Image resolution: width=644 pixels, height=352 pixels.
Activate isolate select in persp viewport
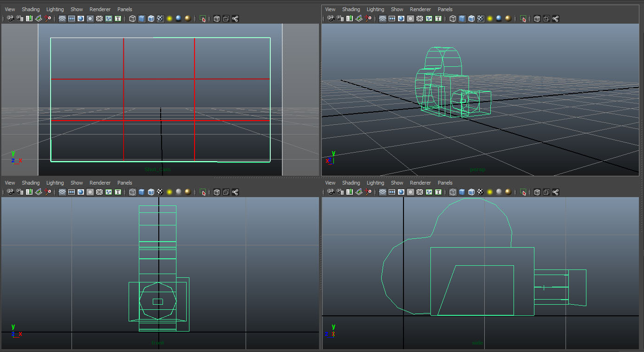tap(524, 19)
